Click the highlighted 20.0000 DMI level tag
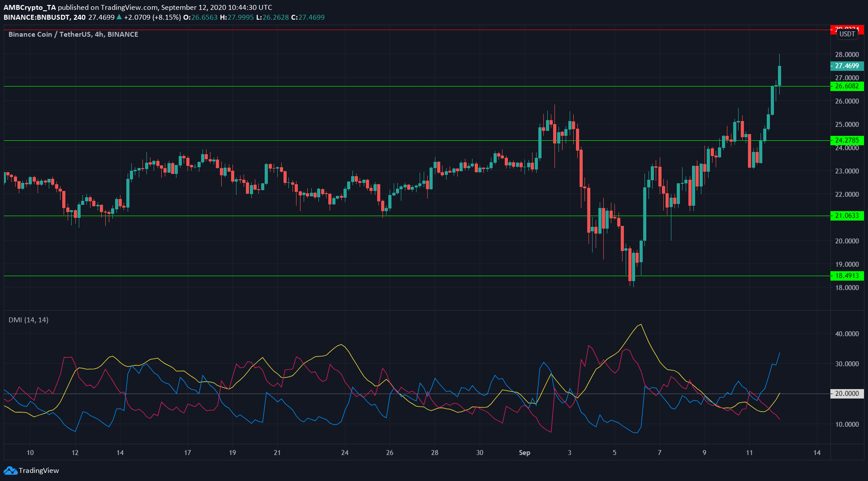This screenshot has width=868, height=481. click(847, 394)
